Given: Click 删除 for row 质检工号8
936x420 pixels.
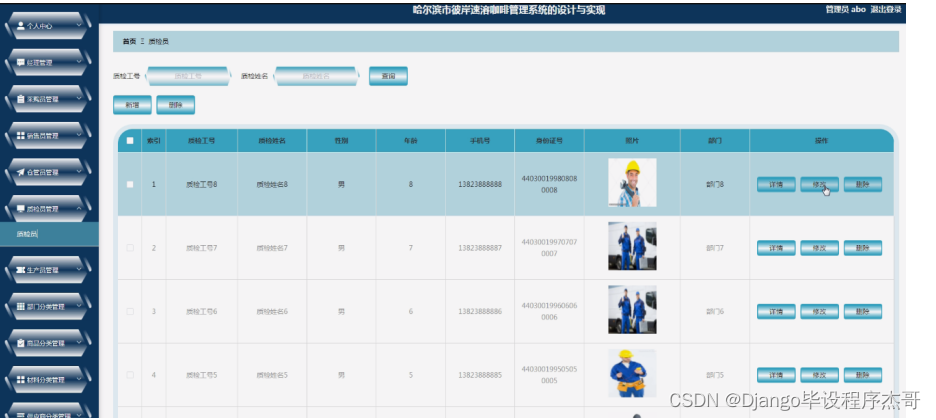Looking at the screenshot, I should 863,184.
